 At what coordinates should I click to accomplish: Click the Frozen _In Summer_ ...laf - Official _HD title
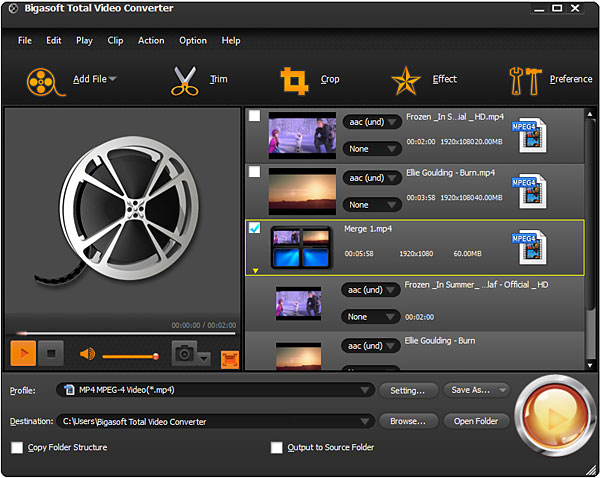476,285
